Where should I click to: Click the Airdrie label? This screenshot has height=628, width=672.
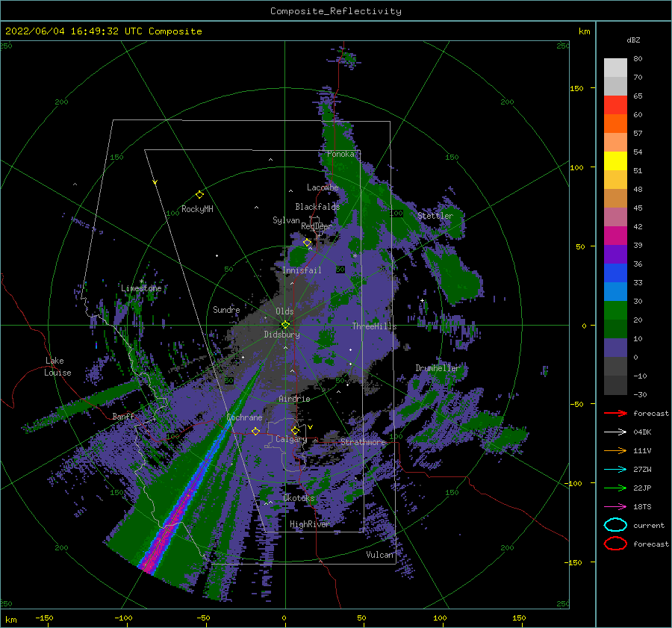294,399
